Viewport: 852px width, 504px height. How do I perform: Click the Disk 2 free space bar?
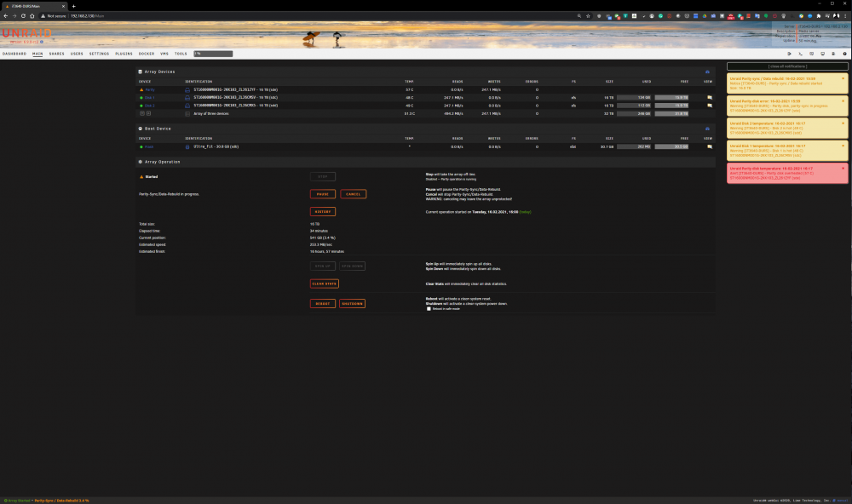[x=671, y=106]
